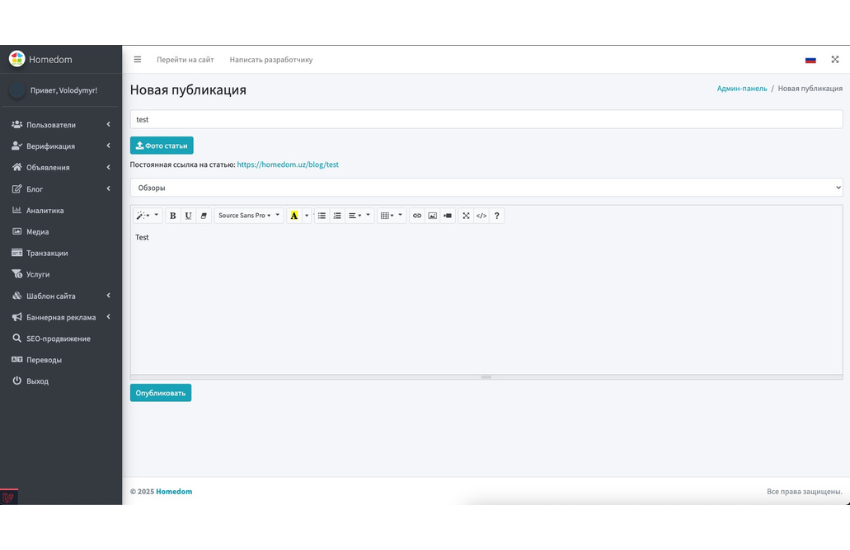Click the insert link icon
This screenshot has width=850, height=550.
(x=417, y=216)
